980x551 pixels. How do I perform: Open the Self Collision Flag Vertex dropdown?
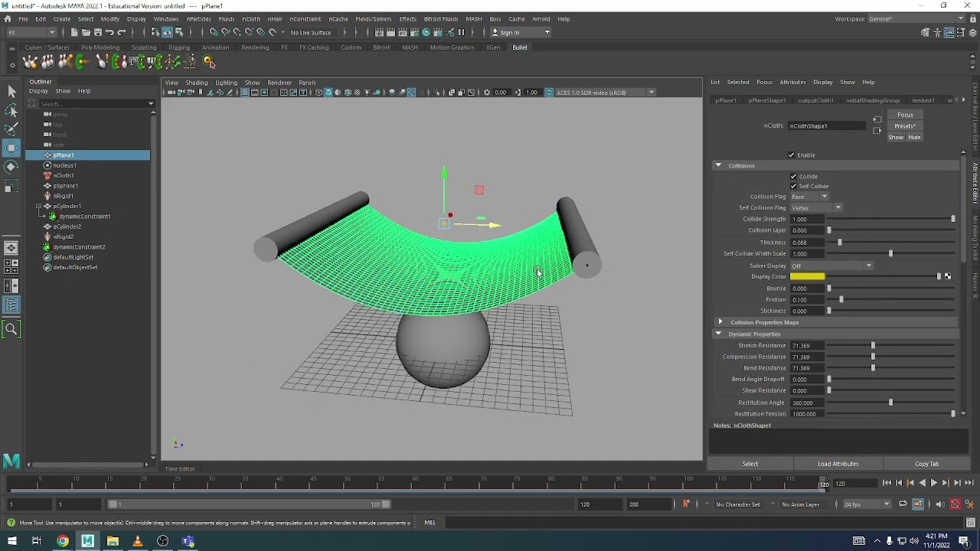tap(816, 207)
